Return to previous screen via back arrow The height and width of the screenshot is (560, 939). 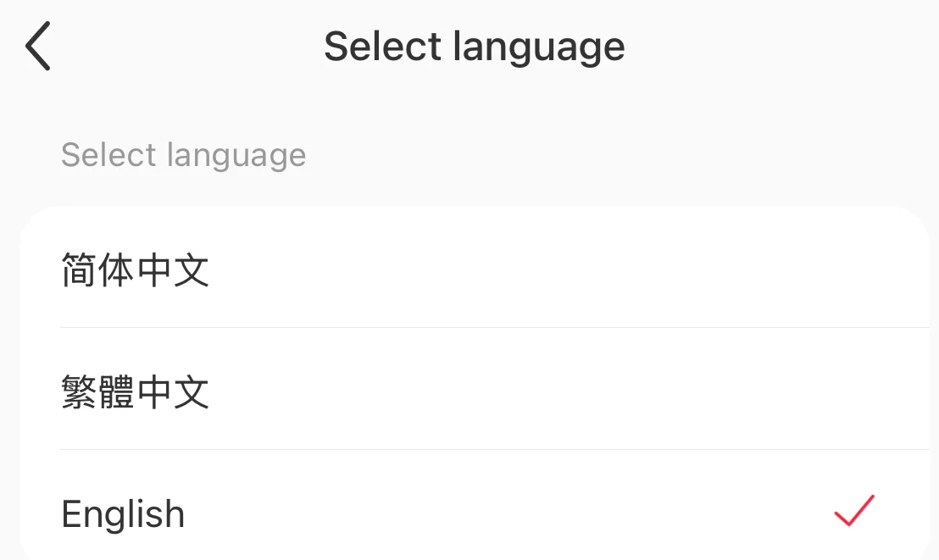tap(38, 47)
